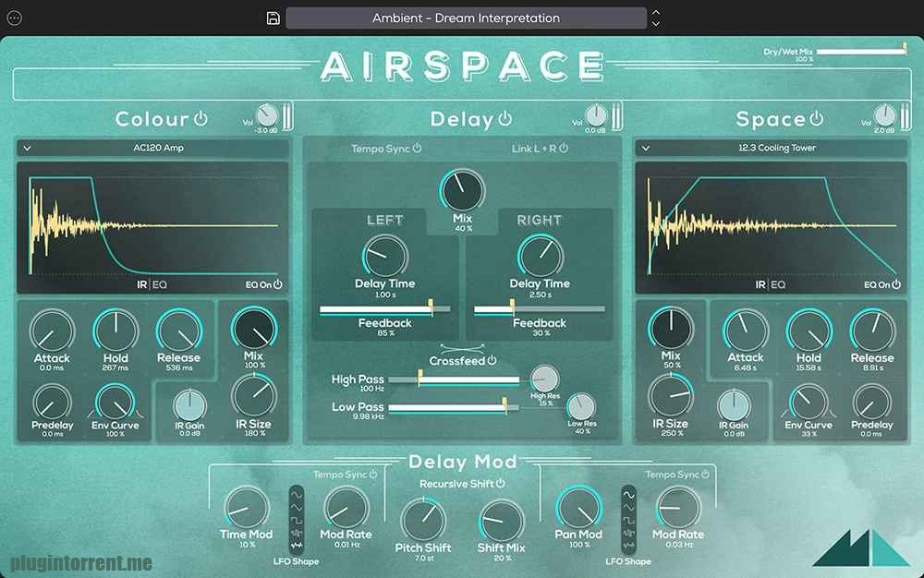This screenshot has width=924, height=578.
Task: Click the Space Mix knob at 50 %
Action: click(671, 329)
